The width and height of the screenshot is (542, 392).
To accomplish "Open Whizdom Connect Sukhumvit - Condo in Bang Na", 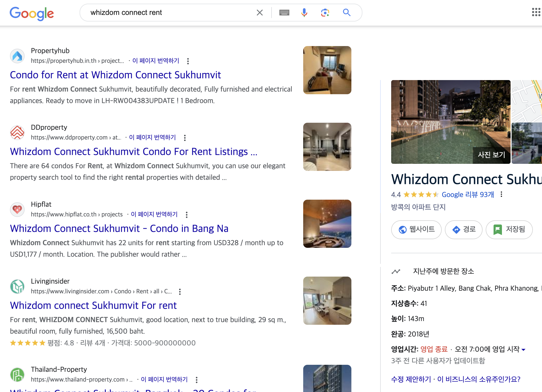I will point(119,228).
